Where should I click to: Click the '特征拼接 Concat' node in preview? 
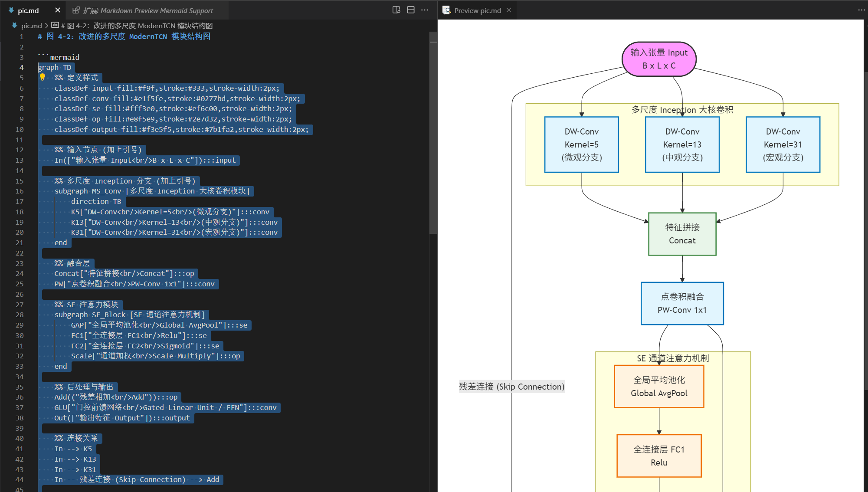[682, 234]
